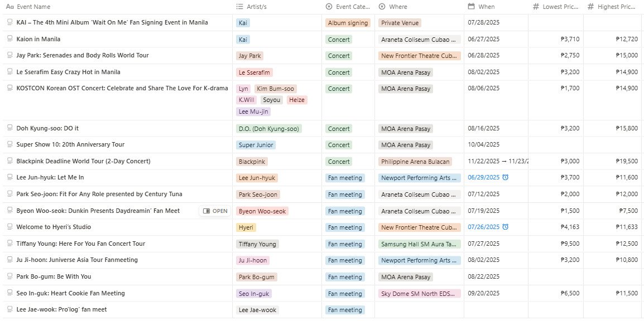Click the Hyeri artist tag
Image resolution: width=644 pixels, height=321 pixels.
pos(246,227)
